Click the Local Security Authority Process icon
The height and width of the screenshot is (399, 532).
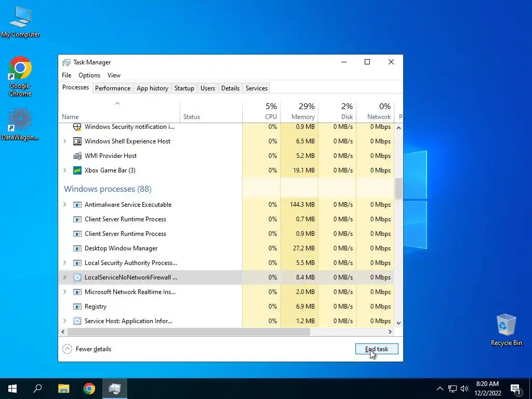[x=77, y=263]
